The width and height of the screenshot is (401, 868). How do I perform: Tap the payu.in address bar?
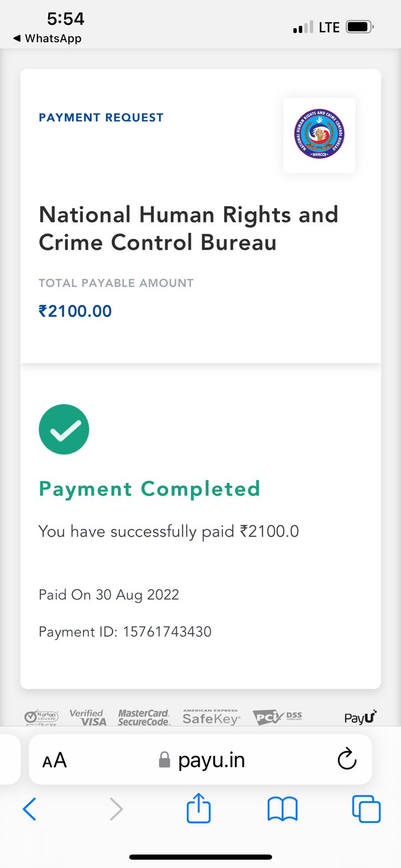pyautogui.click(x=211, y=760)
